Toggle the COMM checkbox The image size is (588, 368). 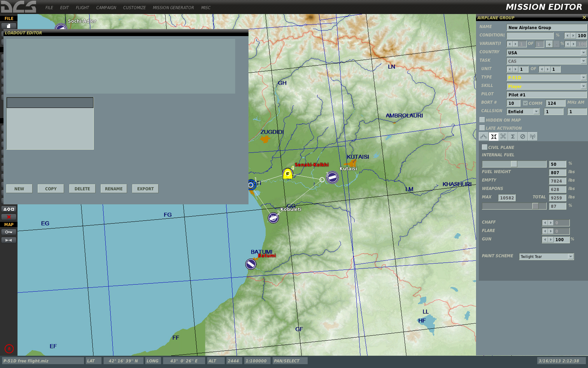pyautogui.click(x=525, y=103)
